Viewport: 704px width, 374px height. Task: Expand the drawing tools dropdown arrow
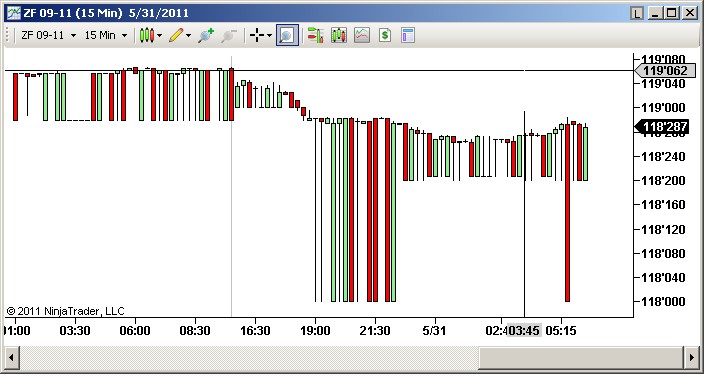pos(189,35)
